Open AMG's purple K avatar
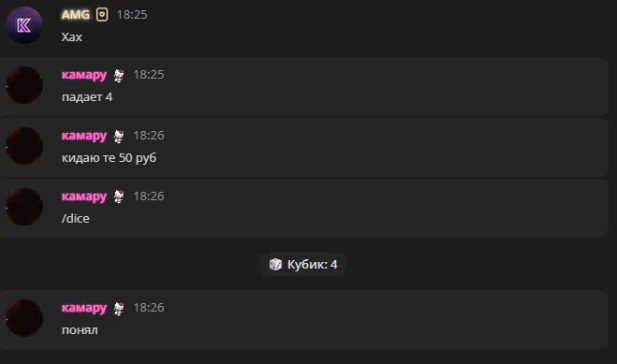 [24, 25]
